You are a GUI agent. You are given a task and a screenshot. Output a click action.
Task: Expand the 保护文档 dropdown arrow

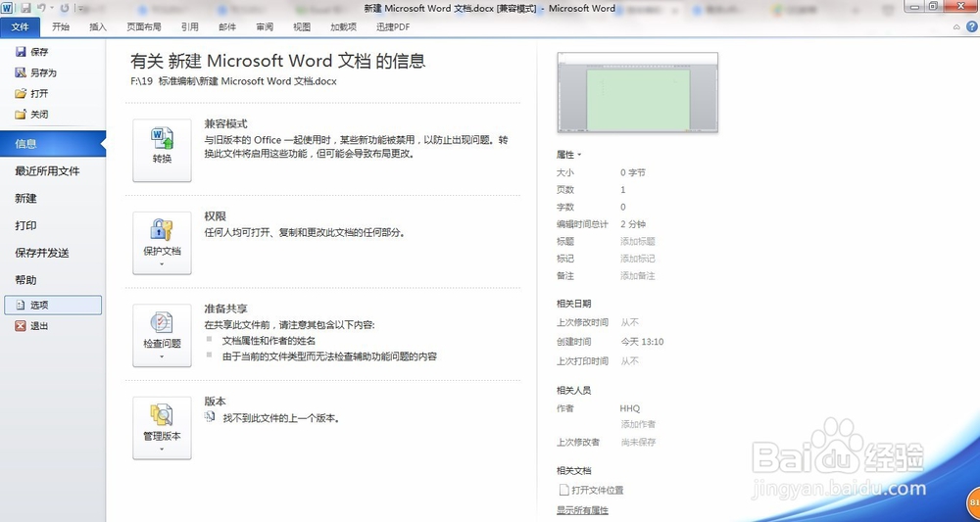click(162, 264)
